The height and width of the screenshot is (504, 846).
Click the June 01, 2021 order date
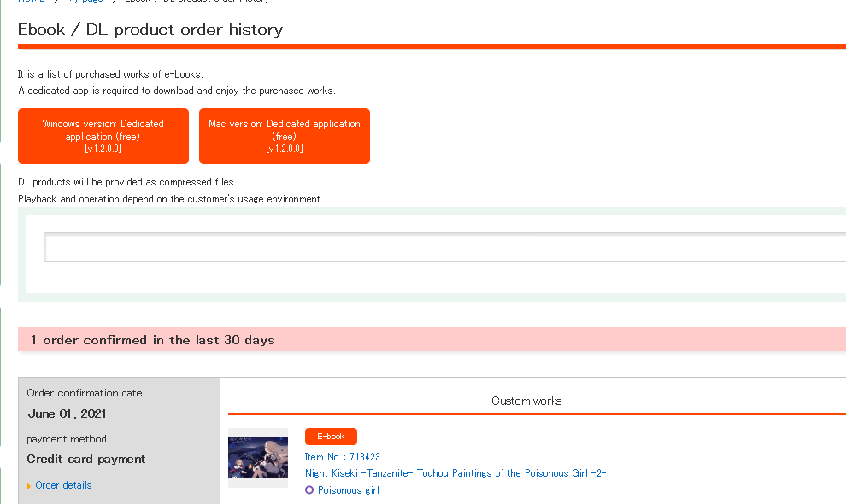68,413
